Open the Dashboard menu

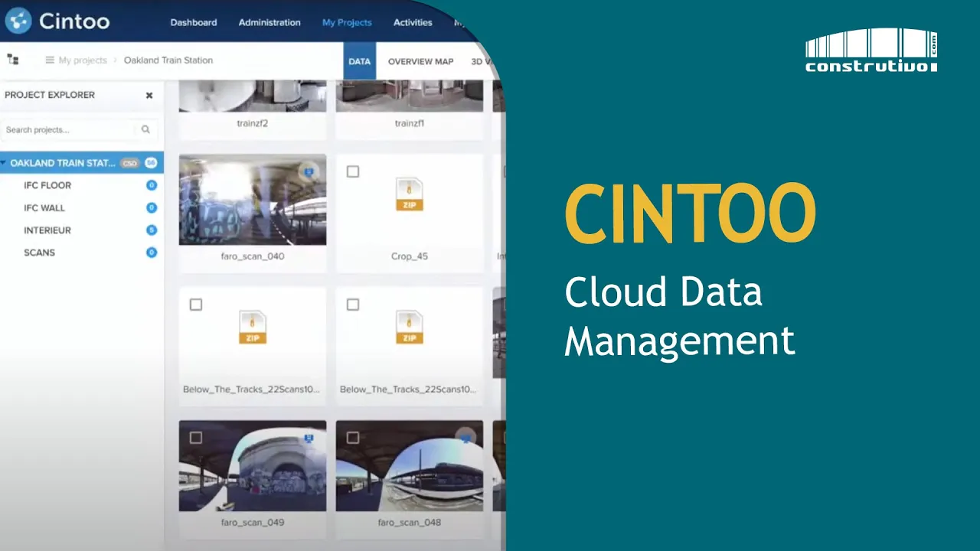tap(194, 22)
